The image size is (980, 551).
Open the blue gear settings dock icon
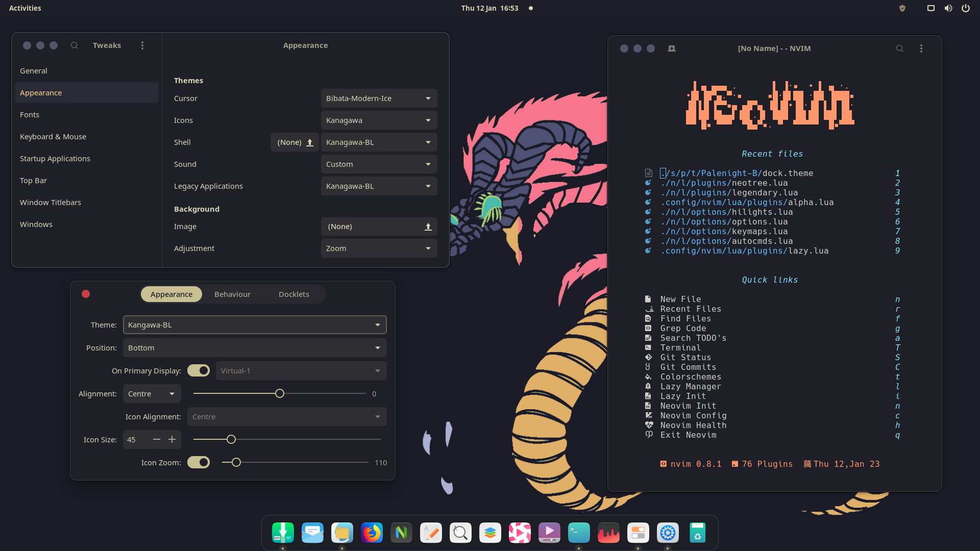[668, 533]
